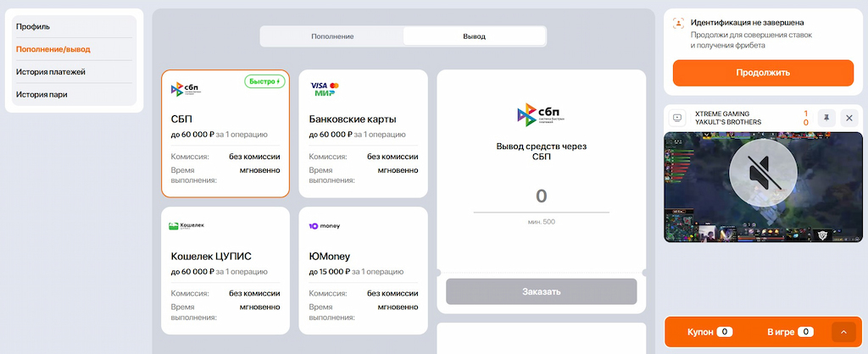The width and height of the screenshot is (868, 354).
Task: Select the Кошелек ЦУПИС title
Action: (x=211, y=257)
